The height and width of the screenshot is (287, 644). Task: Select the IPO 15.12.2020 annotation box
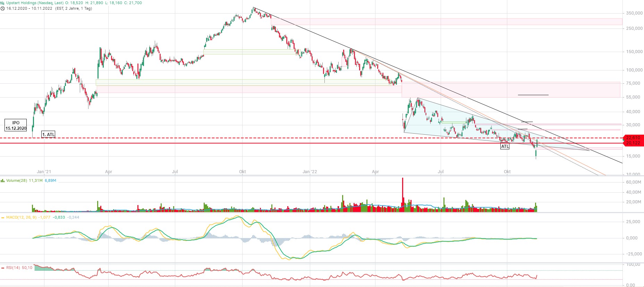[16, 125]
